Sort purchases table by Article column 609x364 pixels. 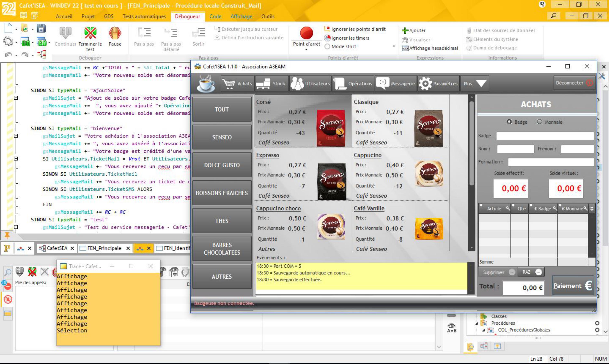[494, 208]
